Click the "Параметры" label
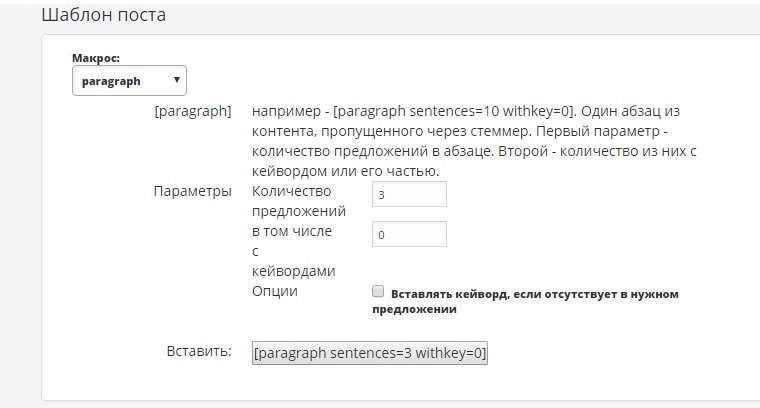760x408 pixels. [192, 191]
